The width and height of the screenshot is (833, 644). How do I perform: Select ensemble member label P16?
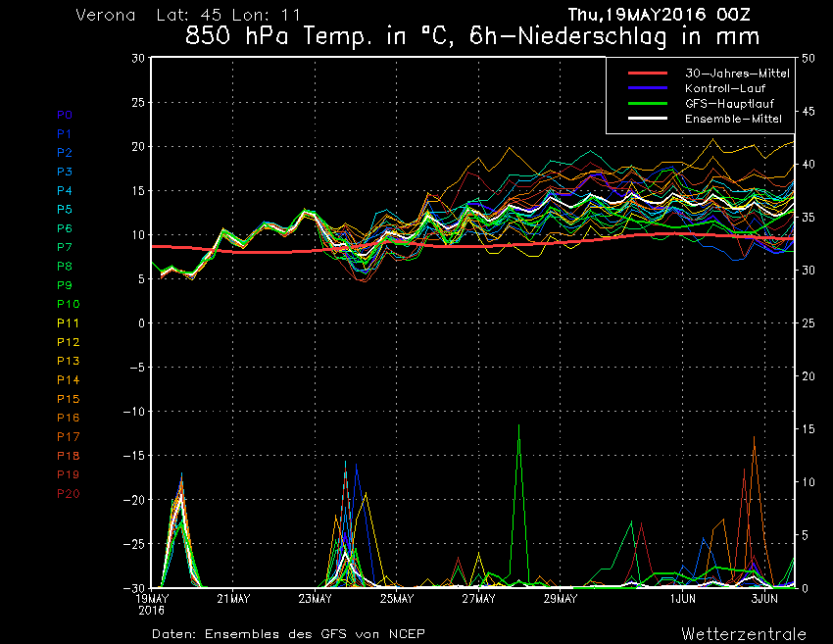[x=68, y=418]
